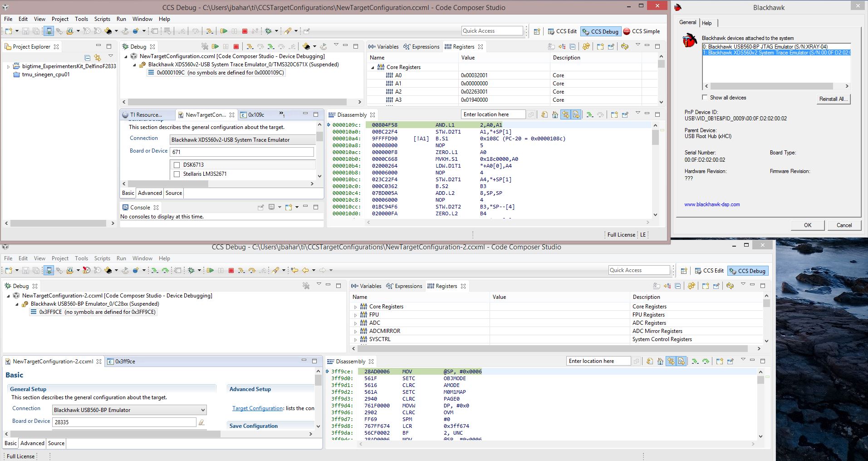Click Link with Active Debug Context in top Disassembly
868x461 pixels.
[x=566, y=114]
